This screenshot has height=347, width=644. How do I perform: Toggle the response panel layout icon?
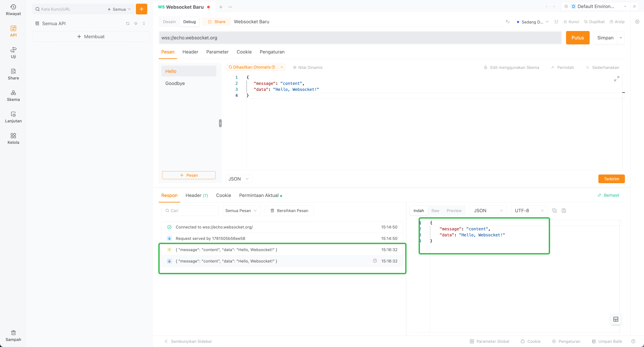tap(616, 319)
